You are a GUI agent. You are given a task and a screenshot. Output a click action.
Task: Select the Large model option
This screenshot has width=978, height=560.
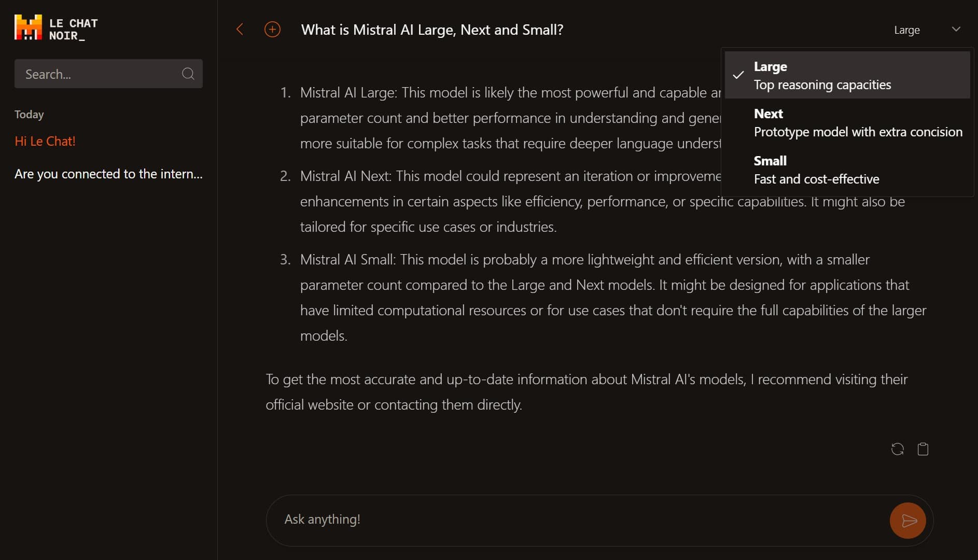(x=847, y=75)
